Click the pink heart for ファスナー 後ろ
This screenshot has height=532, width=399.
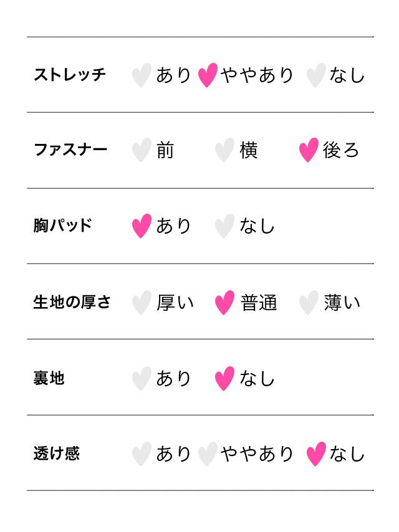tap(309, 150)
